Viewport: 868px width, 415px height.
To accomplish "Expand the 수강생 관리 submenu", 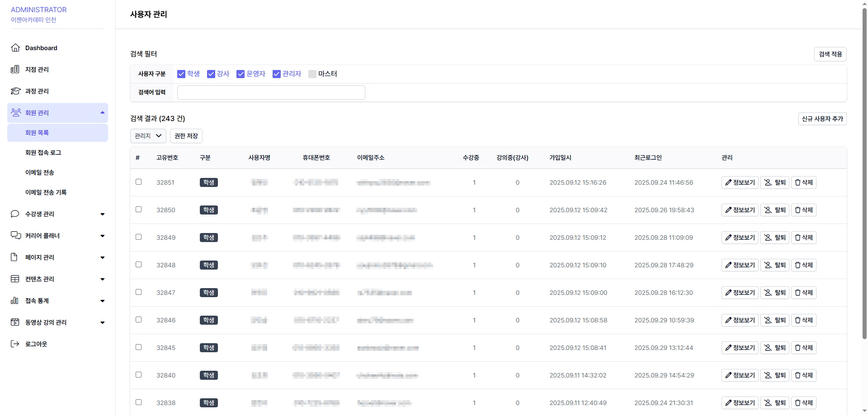I will pyautogui.click(x=102, y=214).
